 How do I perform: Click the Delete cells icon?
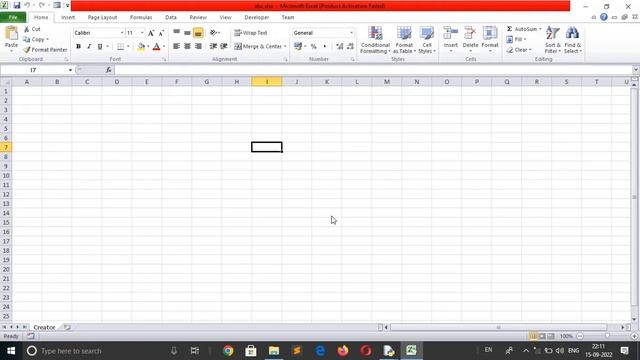[470, 33]
